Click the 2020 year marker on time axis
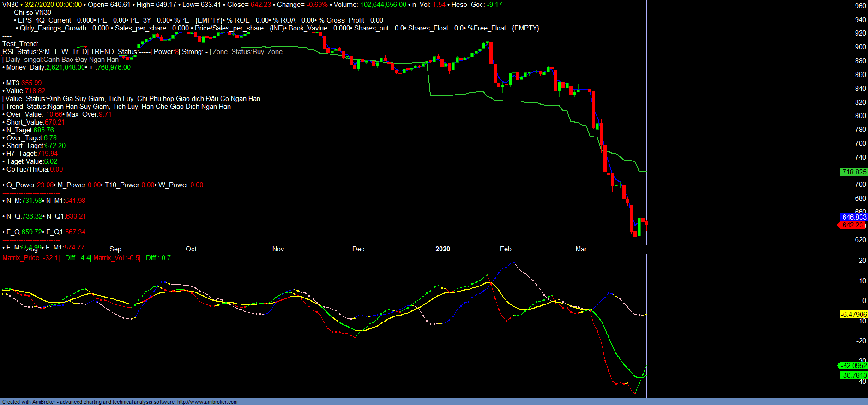 pyautogui.click(x=442, y=249)
